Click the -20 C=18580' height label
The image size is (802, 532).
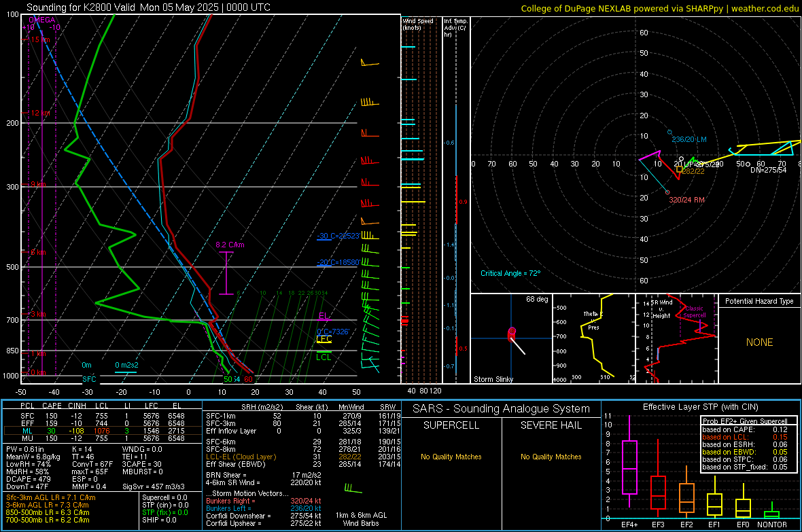point(338,262)
